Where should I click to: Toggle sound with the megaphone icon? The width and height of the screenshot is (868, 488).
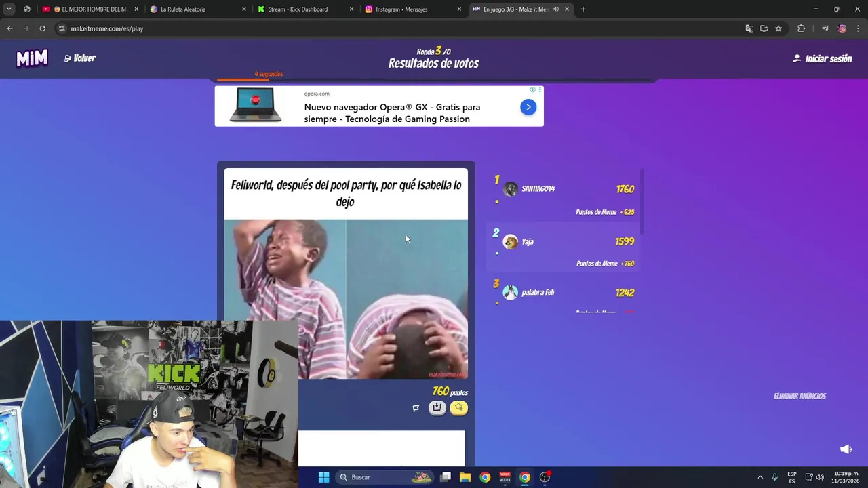[846, 449]
